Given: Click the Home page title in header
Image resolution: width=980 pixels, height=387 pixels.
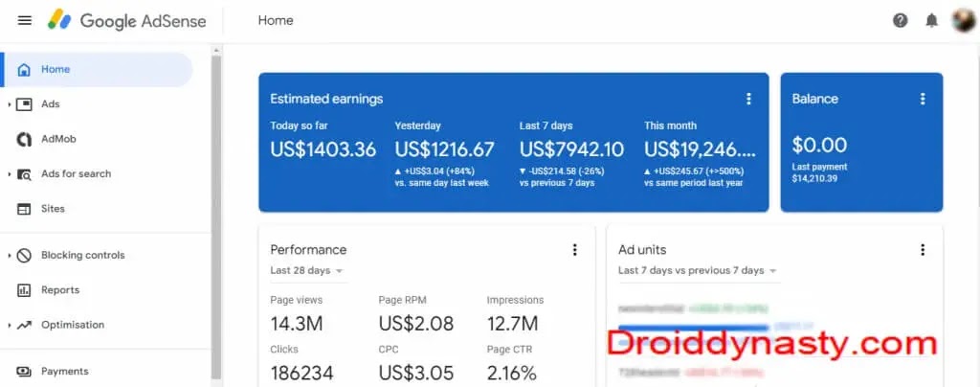Looking at the screenshot, I should (x=276, y=21).
